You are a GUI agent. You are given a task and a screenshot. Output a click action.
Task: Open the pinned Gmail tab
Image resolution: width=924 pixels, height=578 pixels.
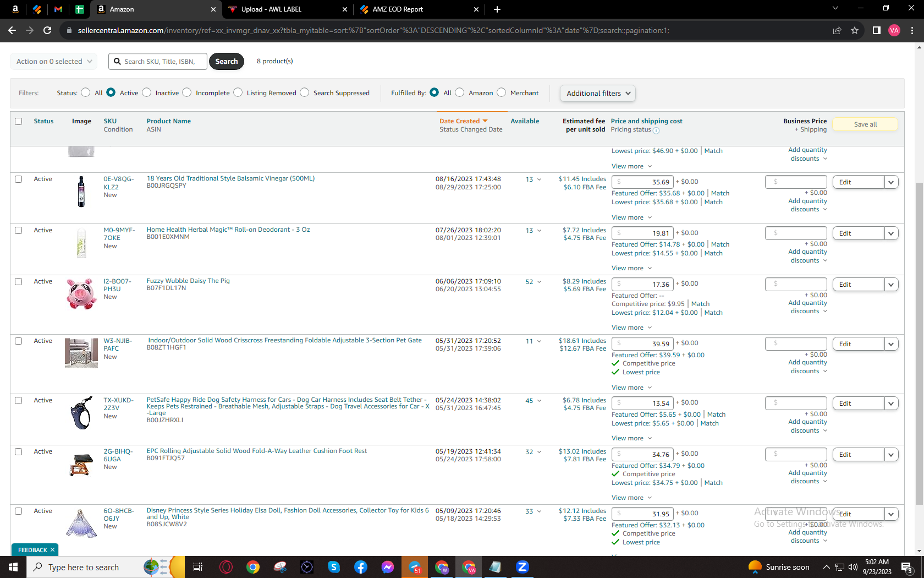click(x=58, y=9)
